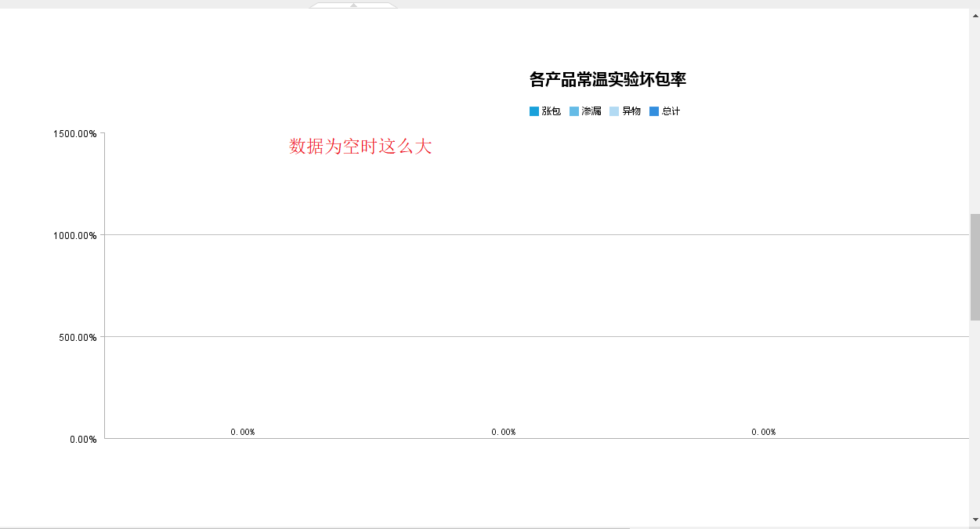Toggle the 总计 legend entry

point(665,111)
